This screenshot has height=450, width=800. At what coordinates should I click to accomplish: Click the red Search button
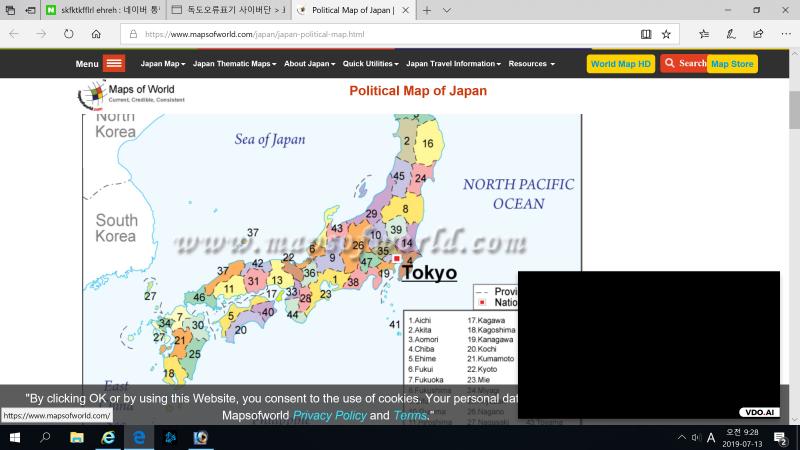(684, 63)
